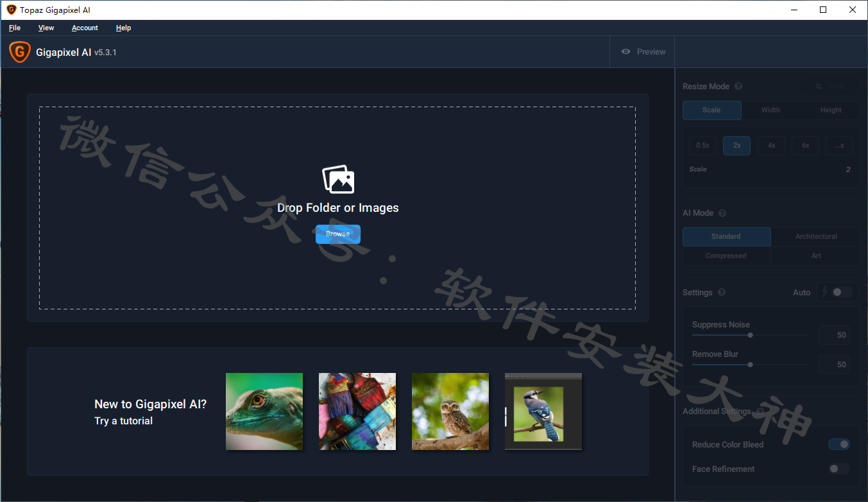Open the paint brushes tutorial thumbnail
Viewport: 868px width, 502px height.
(x=357, y=411)
